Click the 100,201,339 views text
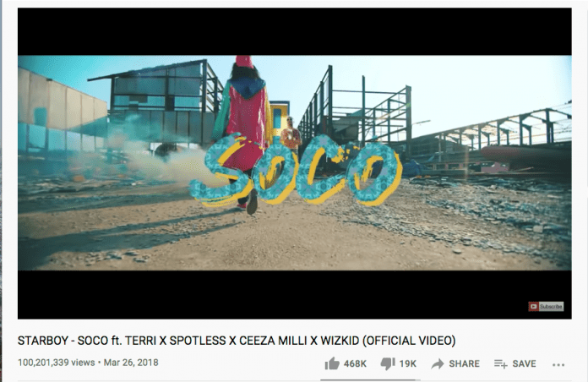The image size is (588, 382). (57, 363)
